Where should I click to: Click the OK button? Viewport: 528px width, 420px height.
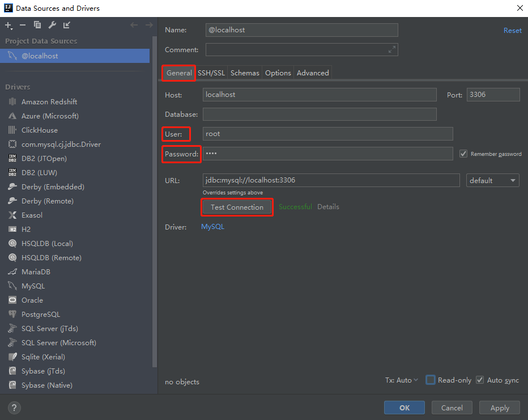[404, 408]
